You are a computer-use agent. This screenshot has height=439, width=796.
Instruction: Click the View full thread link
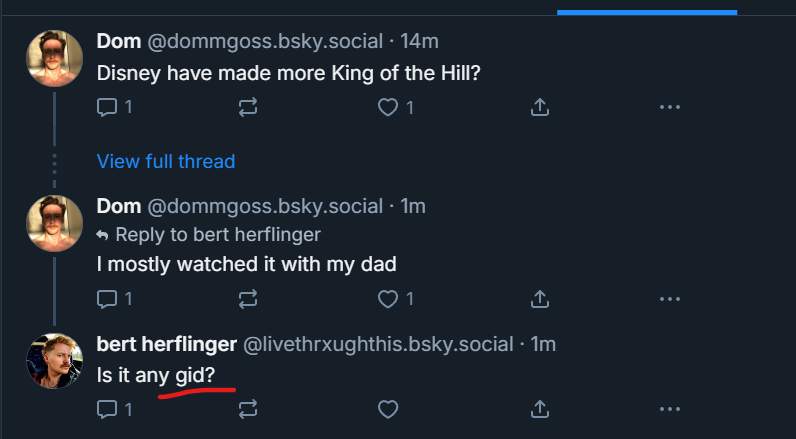click(x=166, y=161)
